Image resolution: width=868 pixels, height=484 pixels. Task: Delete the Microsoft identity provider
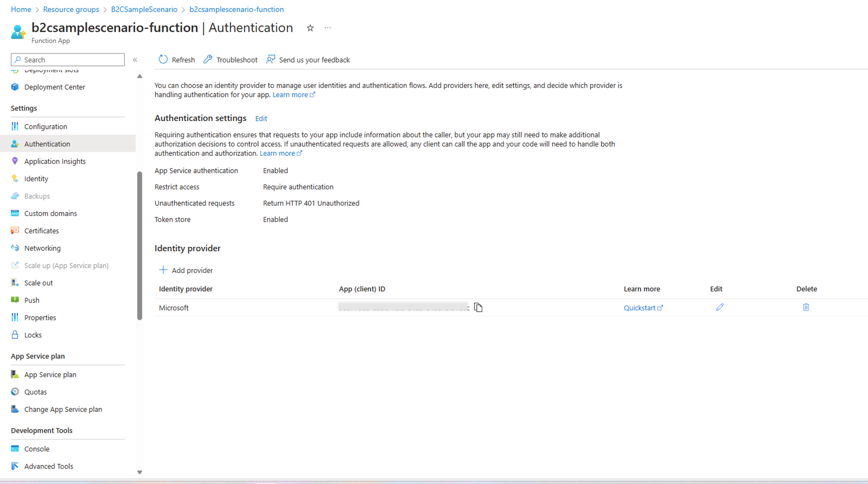coord(806,307)
